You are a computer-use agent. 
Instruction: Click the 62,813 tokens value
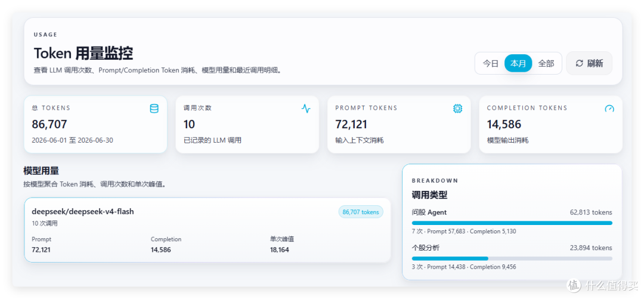pos(591,212)
